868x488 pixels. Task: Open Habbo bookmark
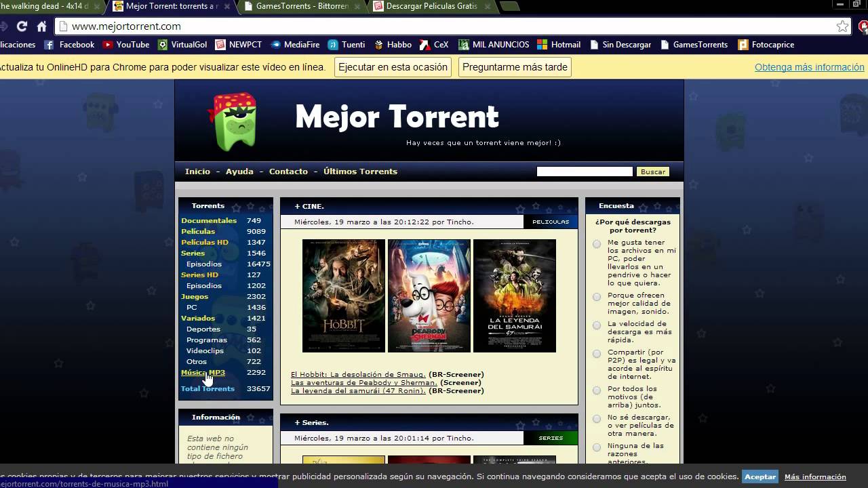point(392,45)
